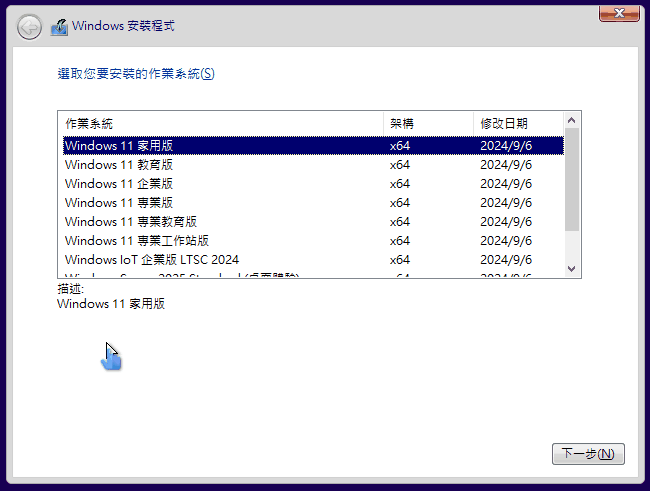Viewport: 650px width, 491px height.
Task: Click the back arrow button
Action: point(29,27)
